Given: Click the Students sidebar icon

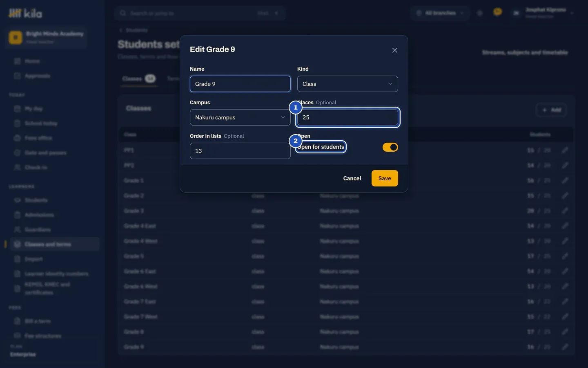Looking at the screenshot, I should pos(17,200).
